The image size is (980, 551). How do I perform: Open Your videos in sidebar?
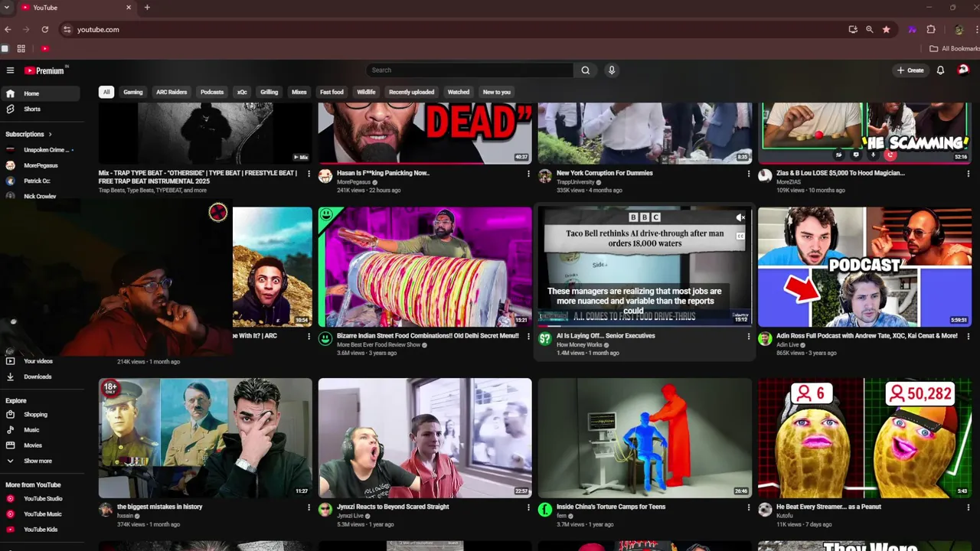click(x=40, y=361)
